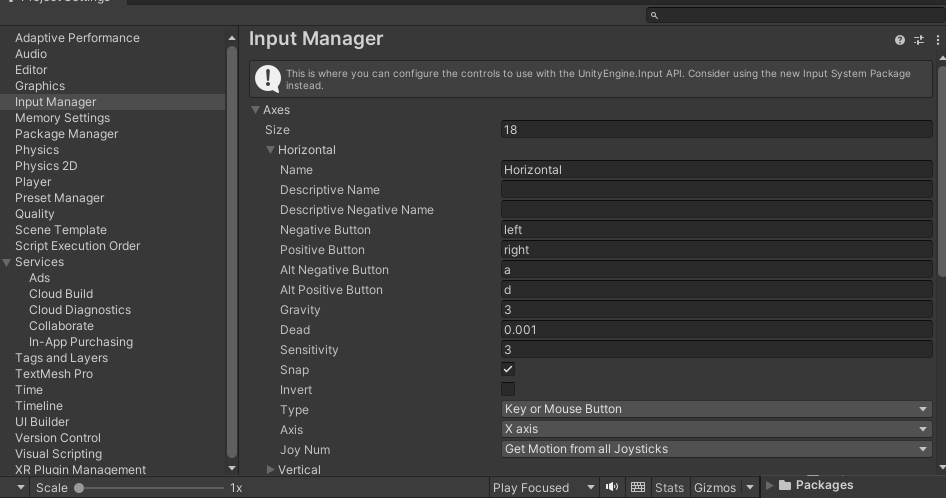
Task: Open Collaborate service settings
Action: 62,325
